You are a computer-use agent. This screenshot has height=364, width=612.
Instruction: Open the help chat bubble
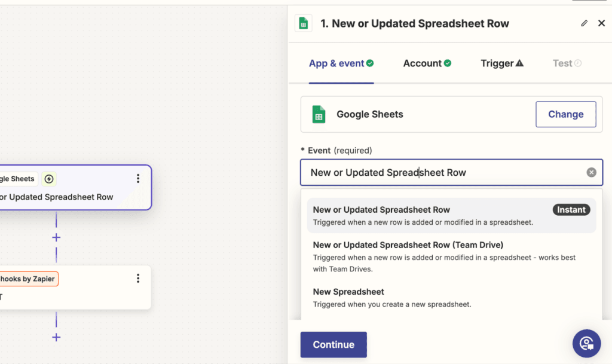point(586,343)
